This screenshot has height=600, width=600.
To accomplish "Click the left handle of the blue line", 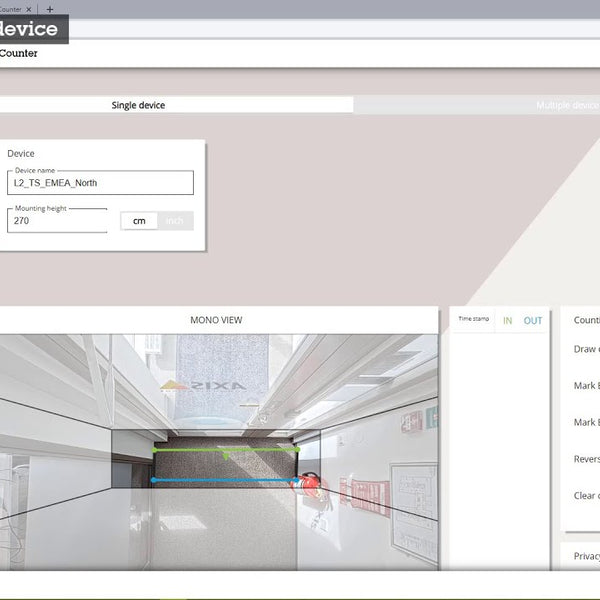I will pos(153,481).
